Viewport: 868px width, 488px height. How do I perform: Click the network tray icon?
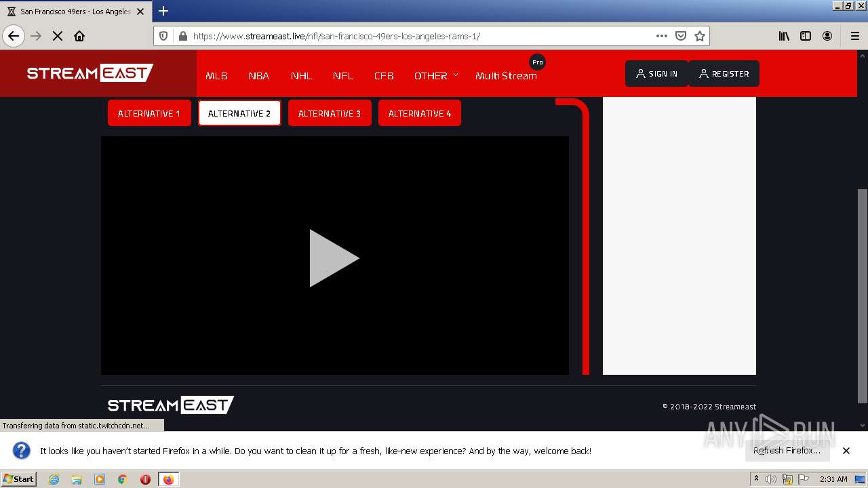click(x=787, y=479)
